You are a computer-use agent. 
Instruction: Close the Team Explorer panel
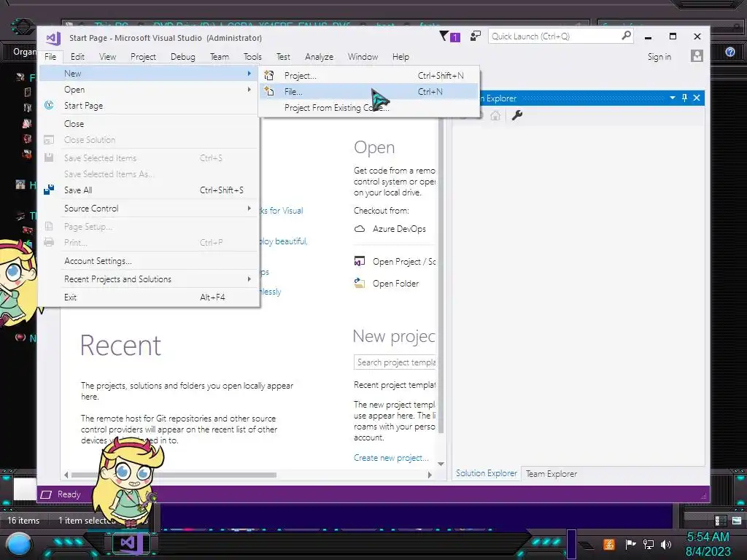(697, 98)
